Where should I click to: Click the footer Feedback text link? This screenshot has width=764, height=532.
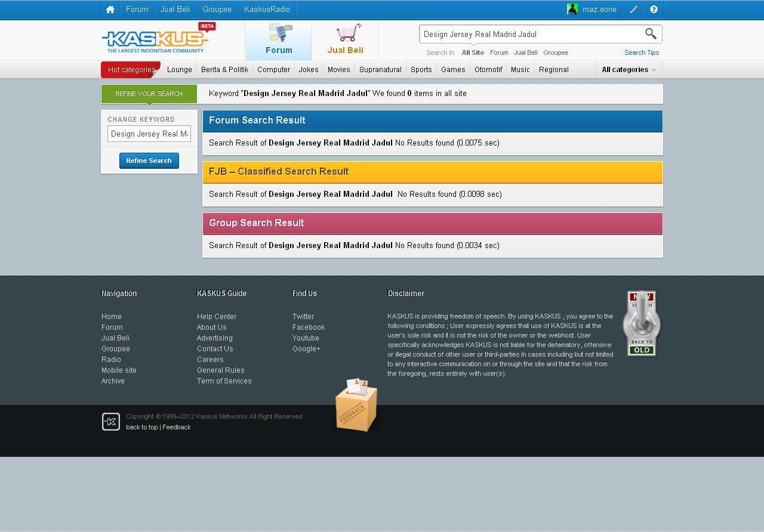click(x=177, y=427)
